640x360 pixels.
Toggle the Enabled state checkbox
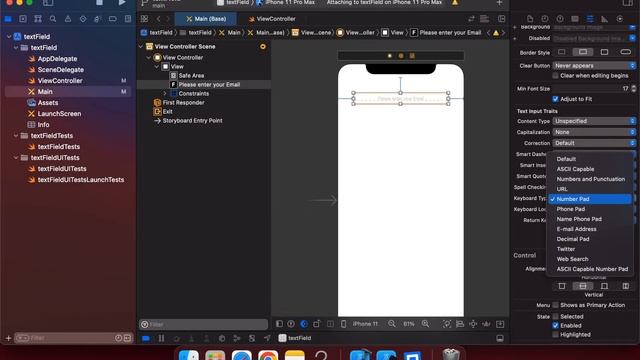[x=555, y=325]
